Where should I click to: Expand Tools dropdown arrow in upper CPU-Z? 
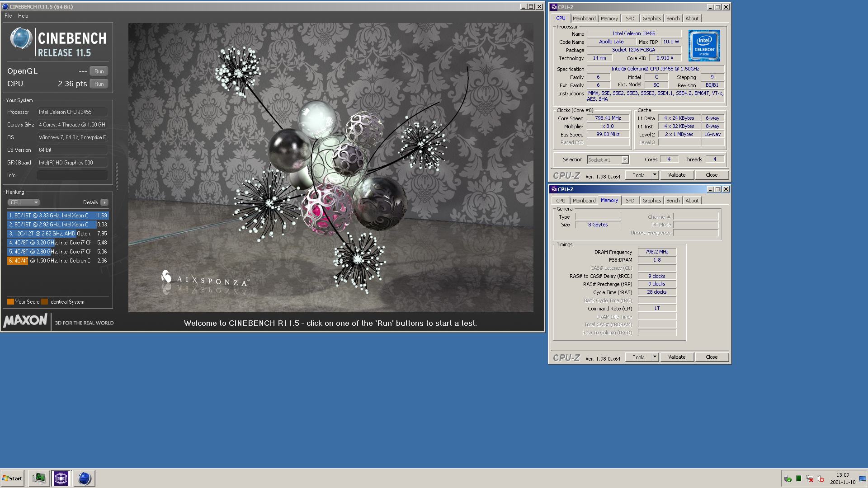click(655, 175)
